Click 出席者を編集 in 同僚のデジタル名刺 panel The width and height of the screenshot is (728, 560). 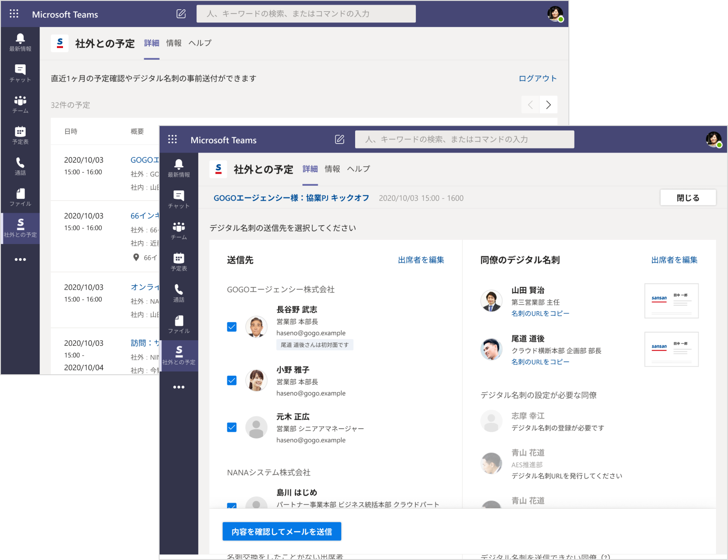pyautogui.click(x=674, y=260)
